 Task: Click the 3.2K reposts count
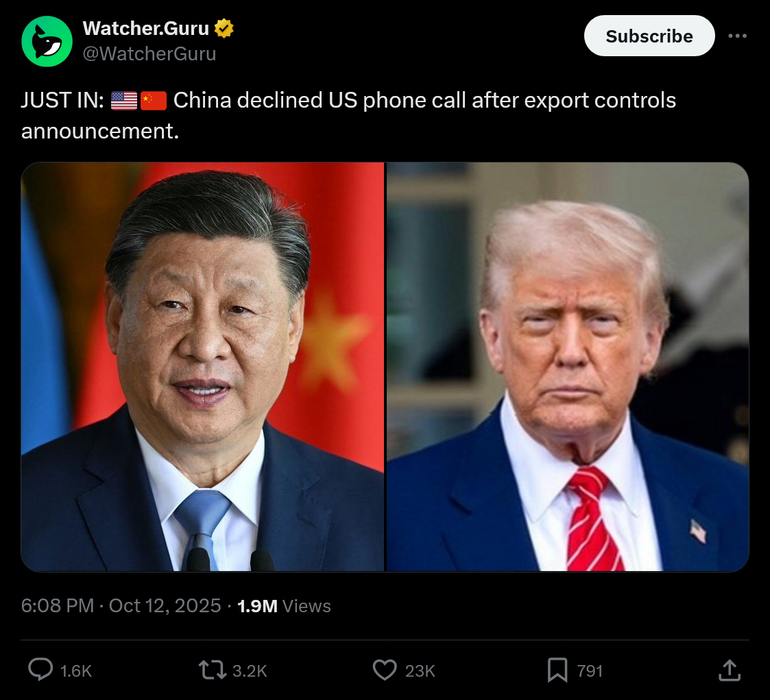pos(250,671)
